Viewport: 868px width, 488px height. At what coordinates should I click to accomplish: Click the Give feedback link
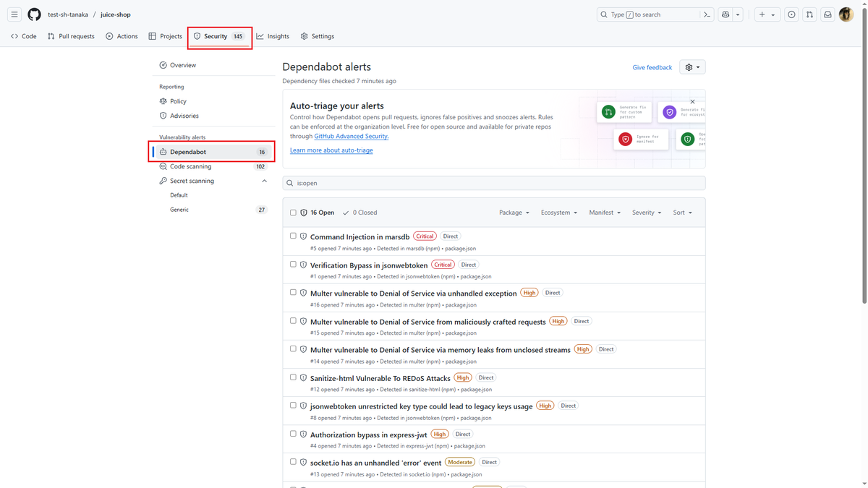[x=652, y=67]
